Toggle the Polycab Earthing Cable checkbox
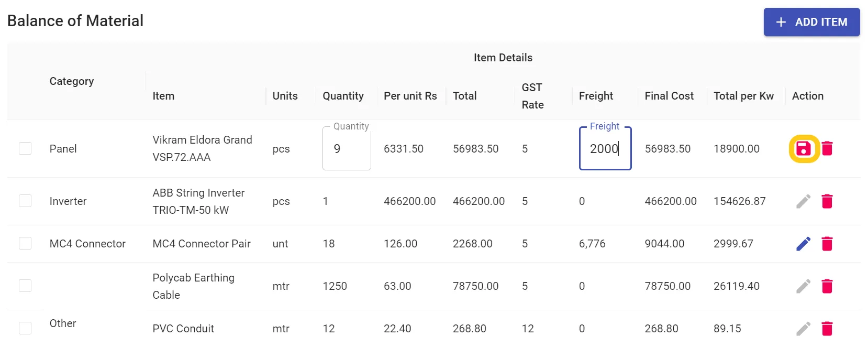 (25, 286)
